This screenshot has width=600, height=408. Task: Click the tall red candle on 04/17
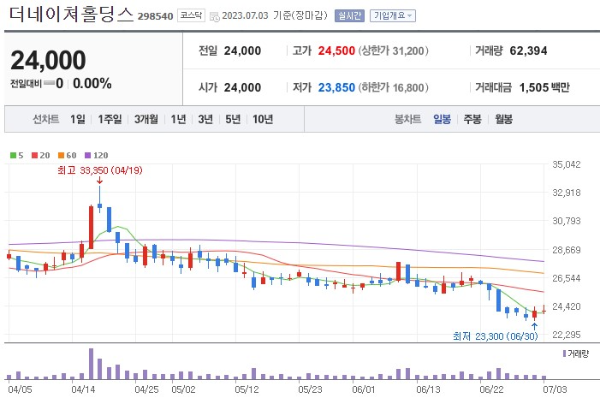point(91,227)
